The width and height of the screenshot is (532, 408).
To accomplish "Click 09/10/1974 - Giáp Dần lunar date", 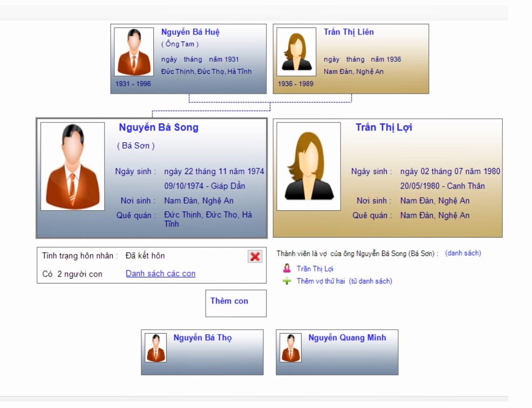I will 204,186.
